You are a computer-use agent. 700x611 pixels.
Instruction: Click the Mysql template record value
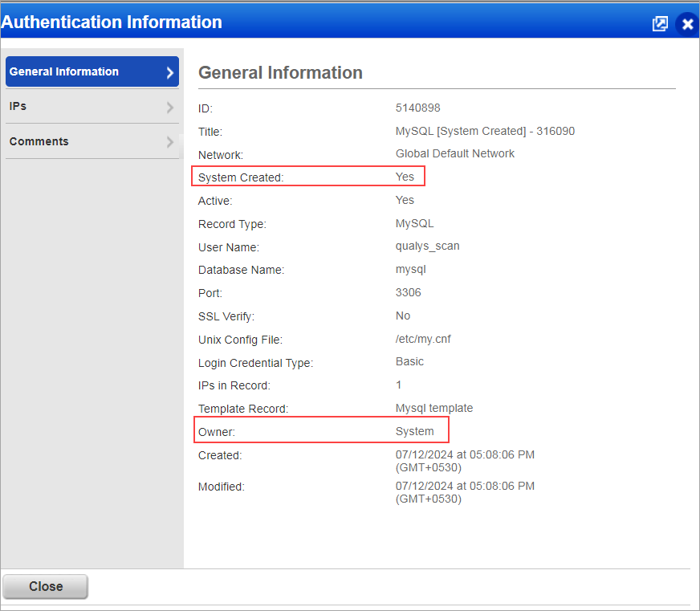[x=434, y=408]
